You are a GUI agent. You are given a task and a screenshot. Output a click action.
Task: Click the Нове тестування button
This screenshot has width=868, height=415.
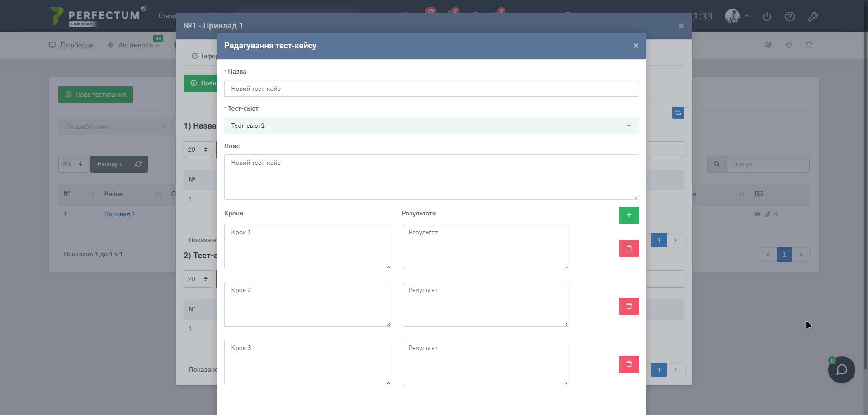click(95, 94)
